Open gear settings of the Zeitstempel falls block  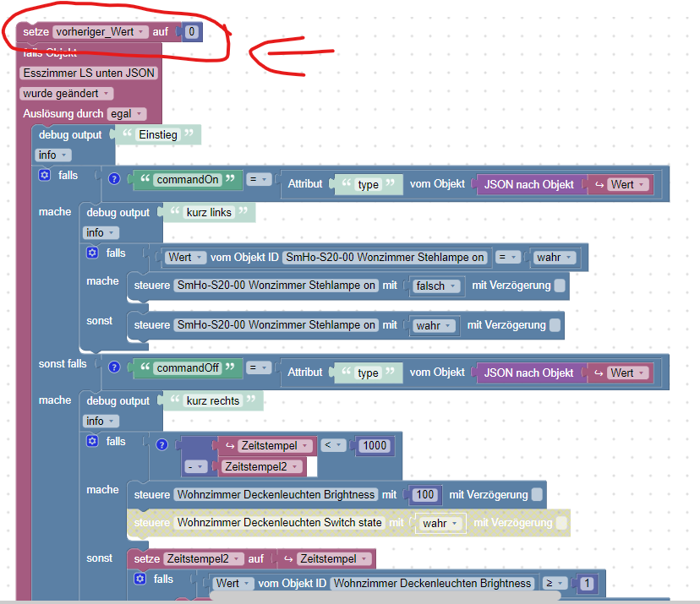coord(92,441)
